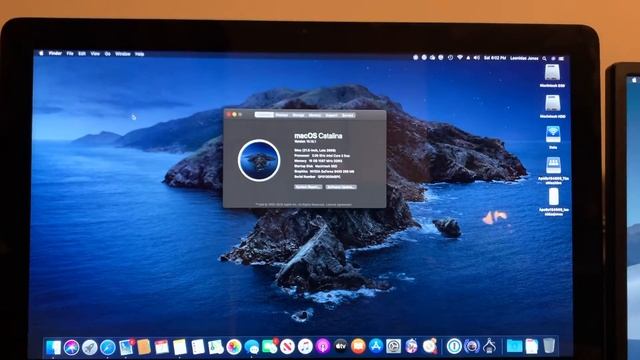Open System Preferences gear in Dock
640x360 pixels.
[394, 347]
